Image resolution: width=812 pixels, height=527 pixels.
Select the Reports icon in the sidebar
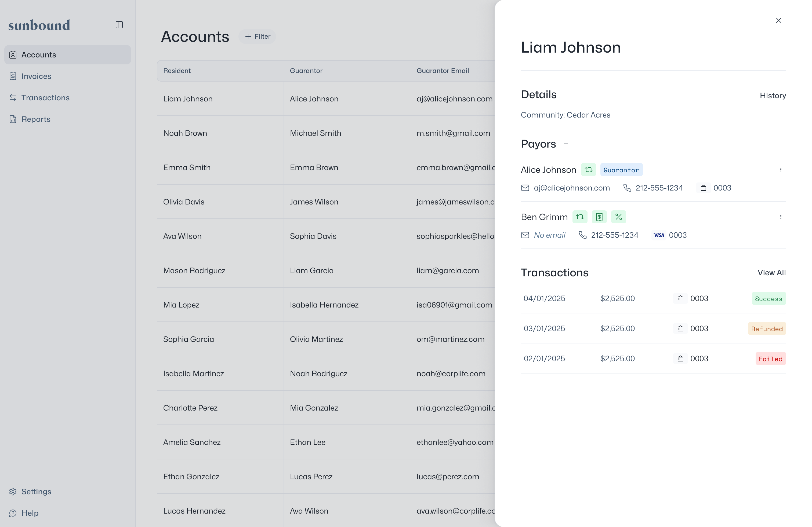13,119
